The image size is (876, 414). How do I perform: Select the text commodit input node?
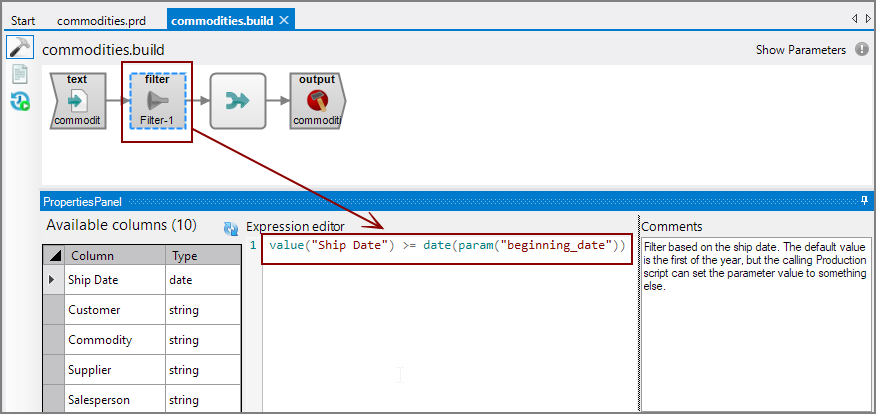coord(77,101)
